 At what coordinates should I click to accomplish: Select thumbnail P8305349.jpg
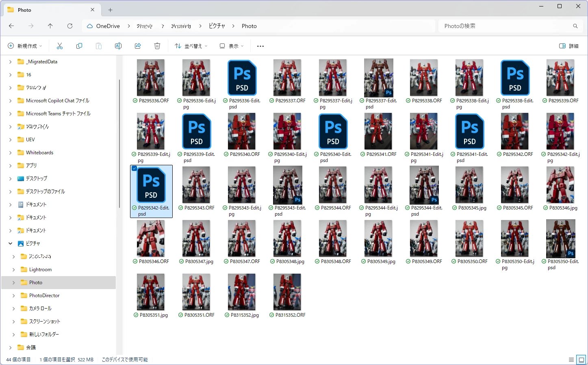point(378,238)
